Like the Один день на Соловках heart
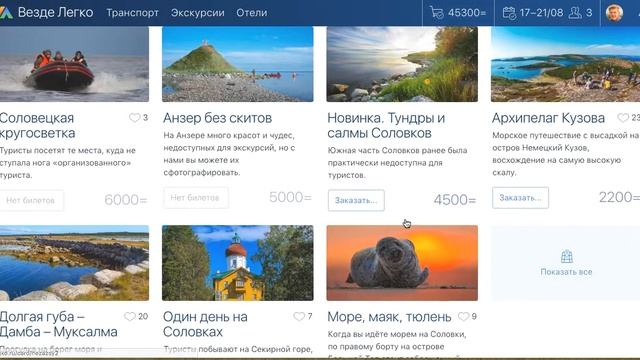This screenshot has width=640, height=360. [299, 316]
